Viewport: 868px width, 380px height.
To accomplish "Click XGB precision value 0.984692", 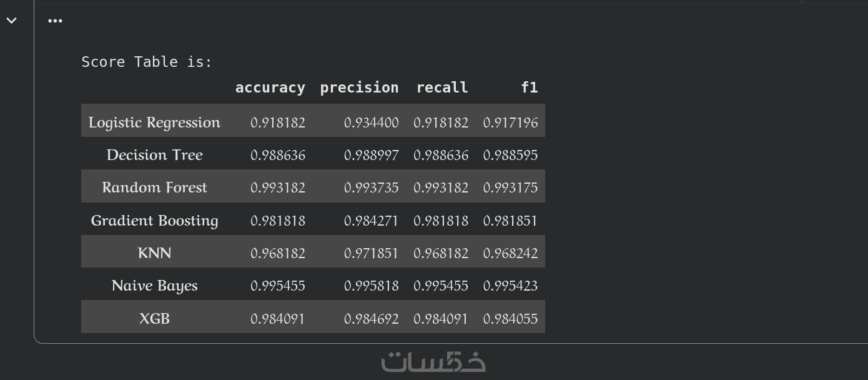I will coord(371,319).
